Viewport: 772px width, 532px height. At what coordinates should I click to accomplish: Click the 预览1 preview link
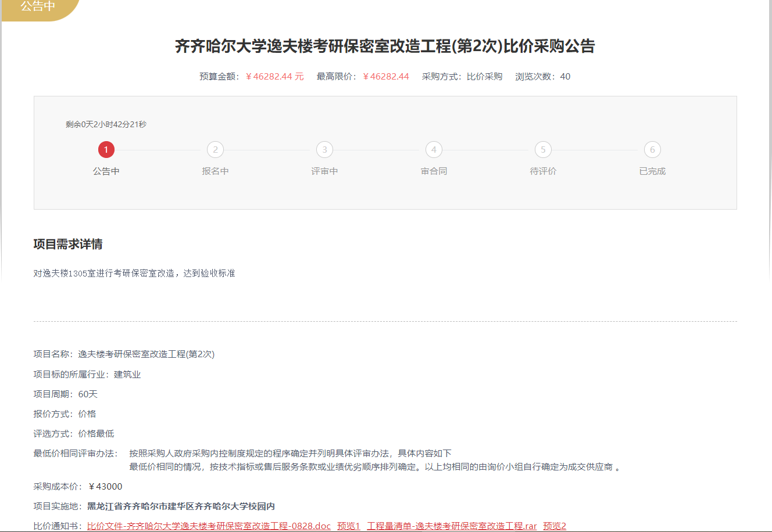[349, 526]
